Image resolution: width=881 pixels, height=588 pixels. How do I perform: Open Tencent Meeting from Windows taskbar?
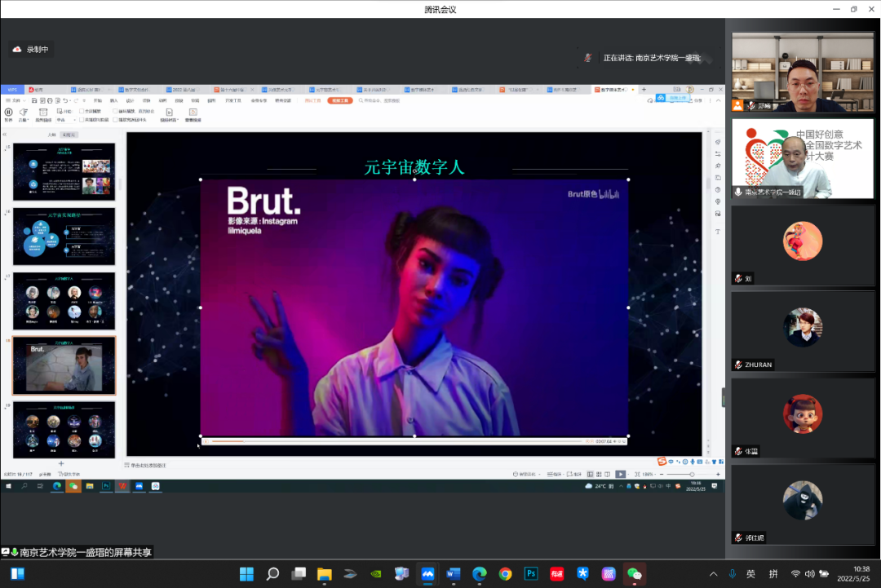[427, 574]
